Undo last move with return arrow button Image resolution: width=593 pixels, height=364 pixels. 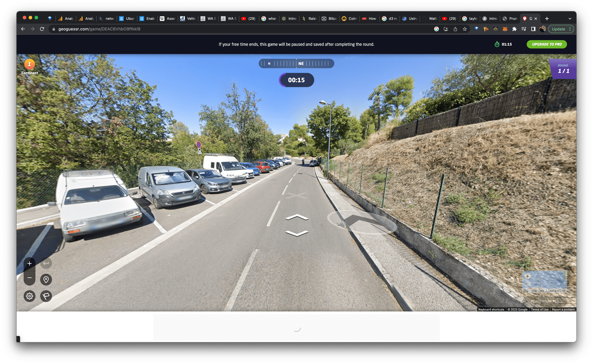46,263
